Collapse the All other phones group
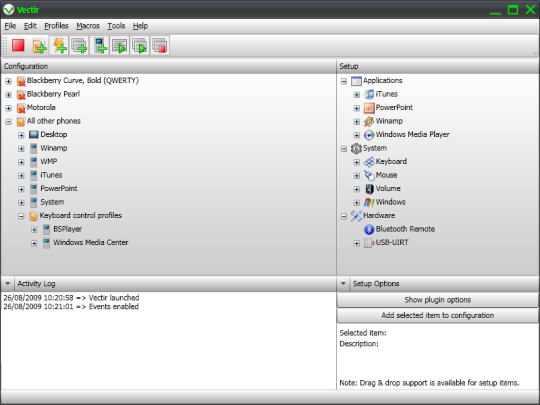 tap(8, 122)
